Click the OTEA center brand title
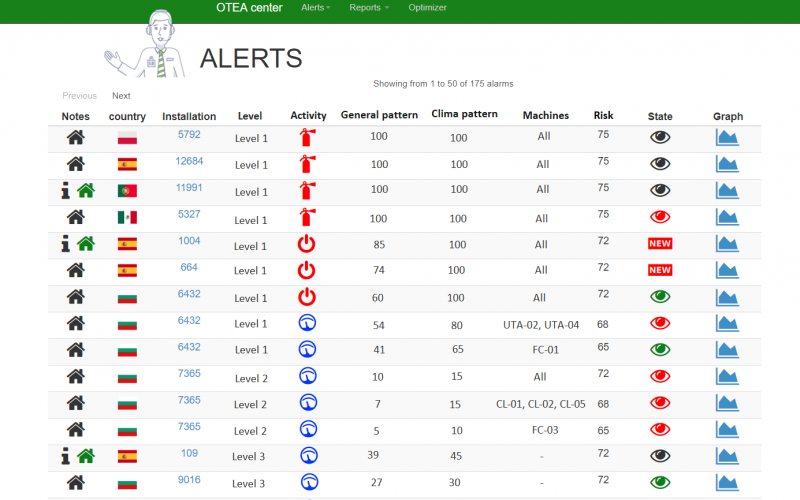The width and height of the screenshot is (800, 500). pos(249,8)
